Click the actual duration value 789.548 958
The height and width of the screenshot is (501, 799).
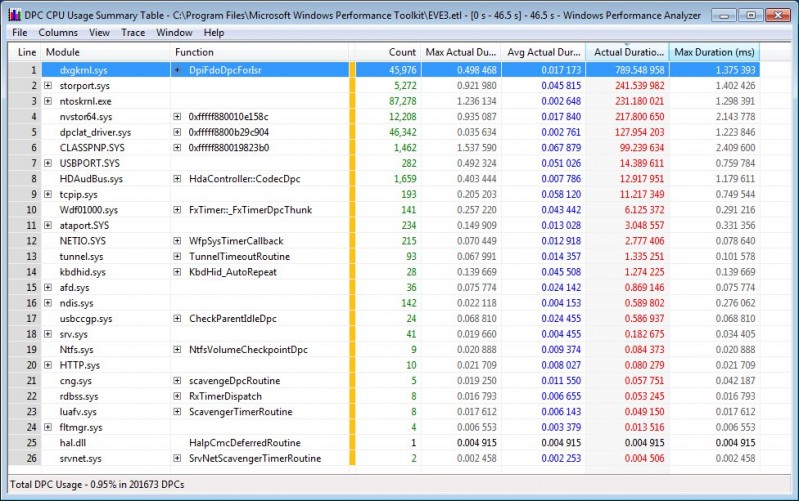pyautogui.click(x=639, y=70)
